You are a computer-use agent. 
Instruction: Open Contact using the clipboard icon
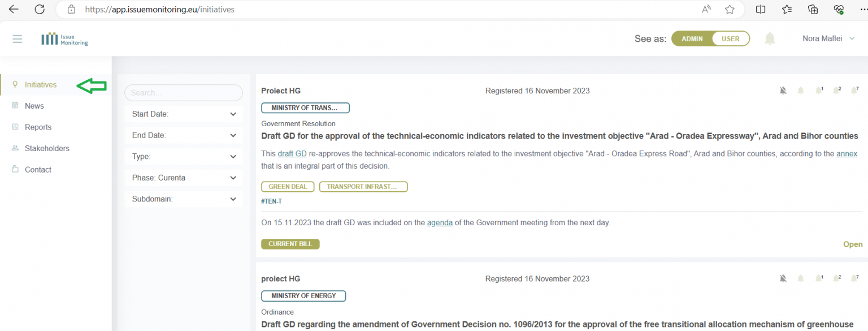[16, 169]
